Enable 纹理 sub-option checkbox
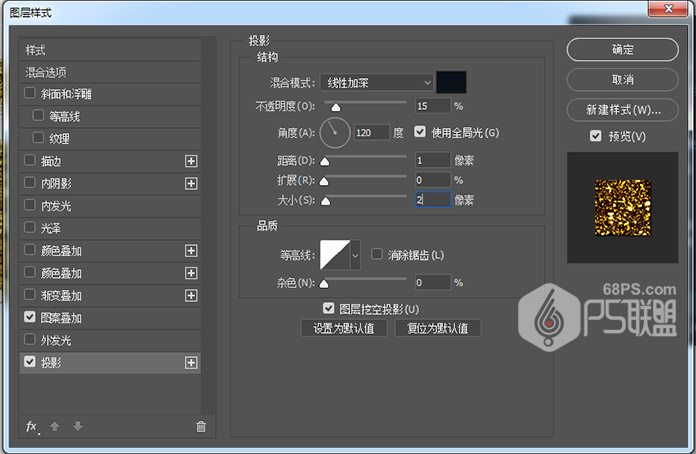 tap(39, 138)
